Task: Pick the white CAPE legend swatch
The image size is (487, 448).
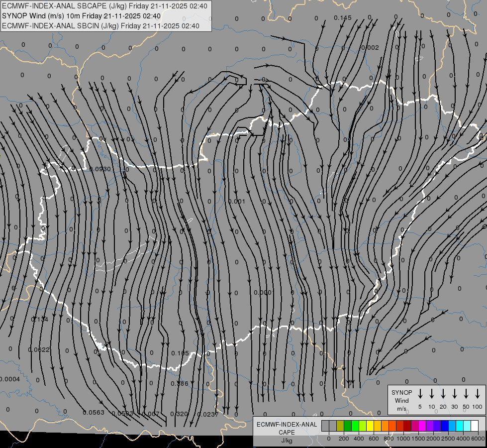Action: [475, 426]
